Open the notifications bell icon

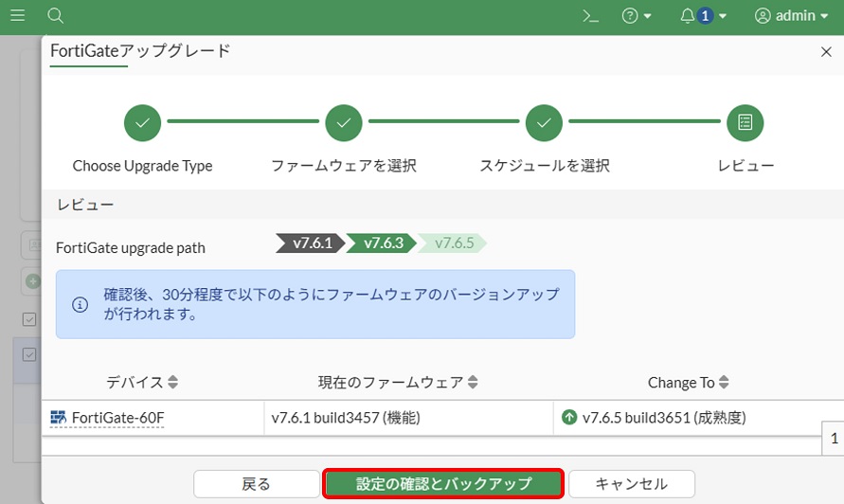click(688, 16)
